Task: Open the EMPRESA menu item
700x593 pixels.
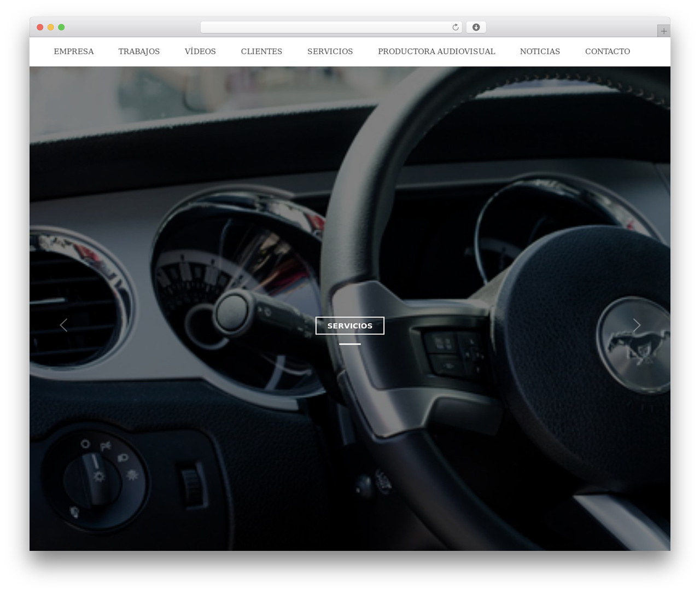Action: [x=74, y=51]
